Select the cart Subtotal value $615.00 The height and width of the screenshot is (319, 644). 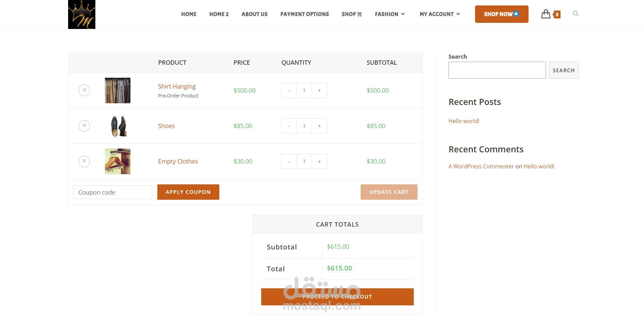click(338, 246)
